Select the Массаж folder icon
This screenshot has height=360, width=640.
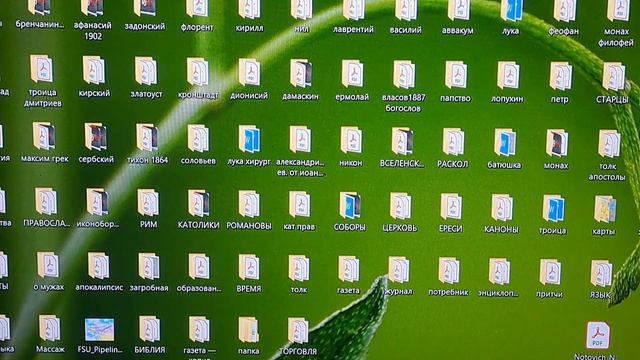50,328
